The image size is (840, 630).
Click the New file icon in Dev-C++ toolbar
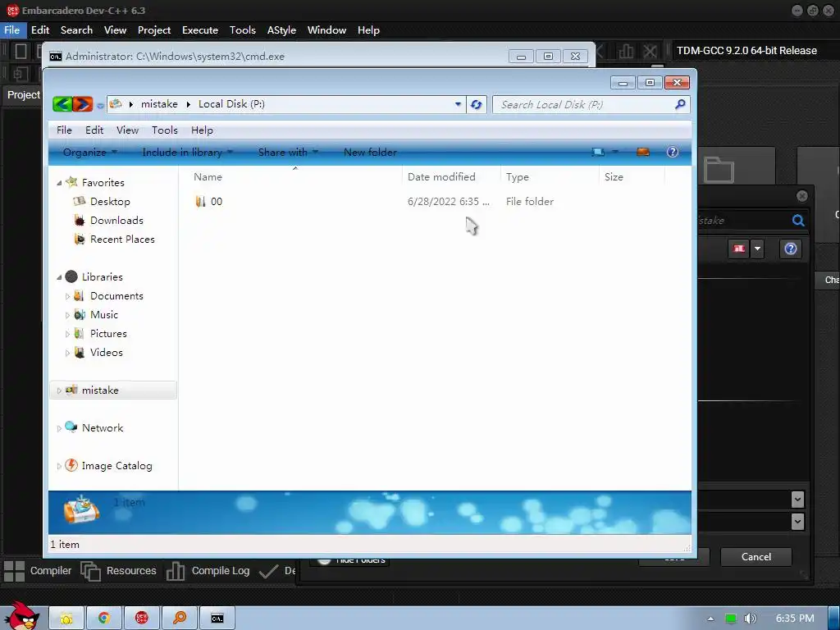point(21,52)
